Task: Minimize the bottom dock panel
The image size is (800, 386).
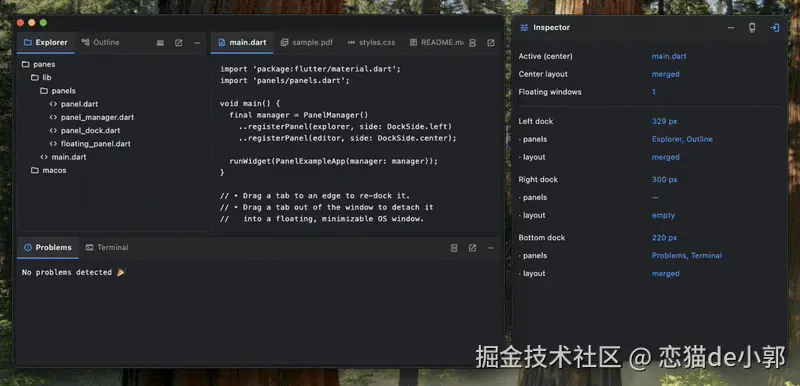Action: [x=491, y=248]
